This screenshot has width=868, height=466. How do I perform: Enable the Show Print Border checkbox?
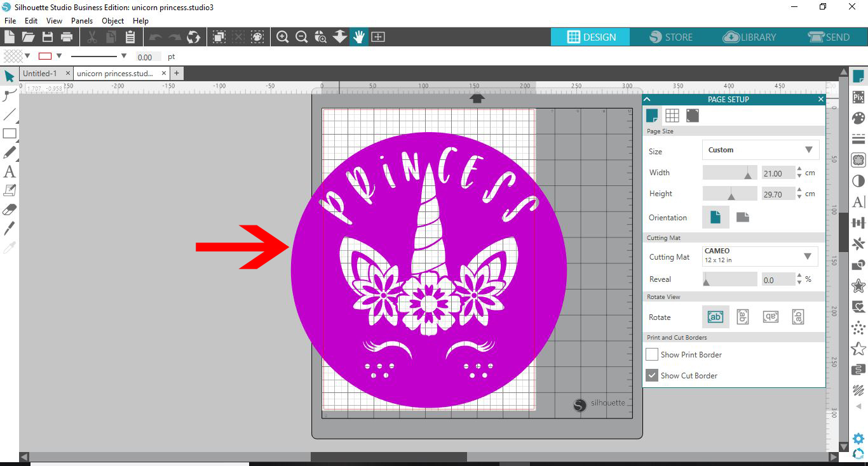tap(652, 354)
